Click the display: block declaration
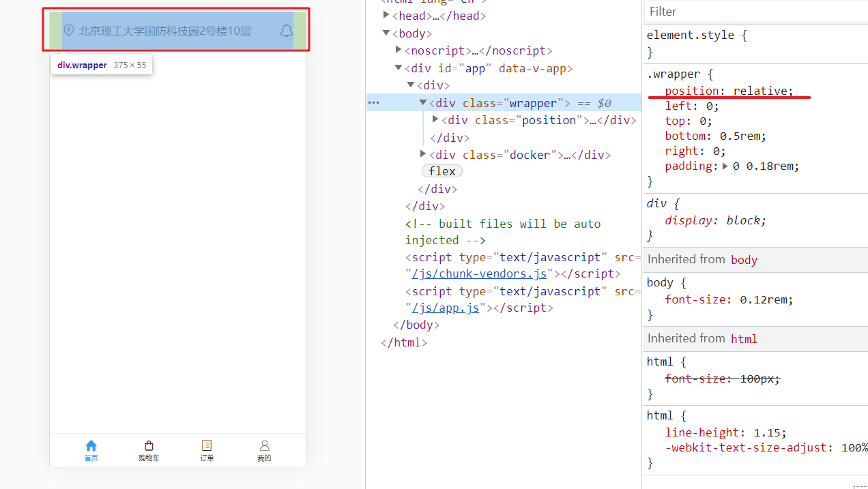The height and width of the screenshot is (489, 868). pyautogui.click(x=716, y=220)
